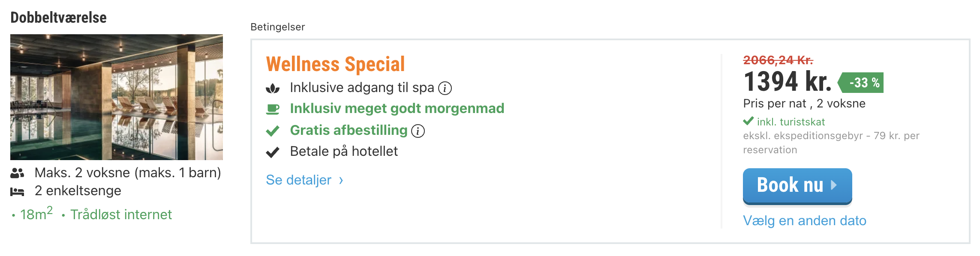This screenshot has height=256, width=980.
Task: Click Trådløst internet amenity text
Action: (x=121, y=214)
